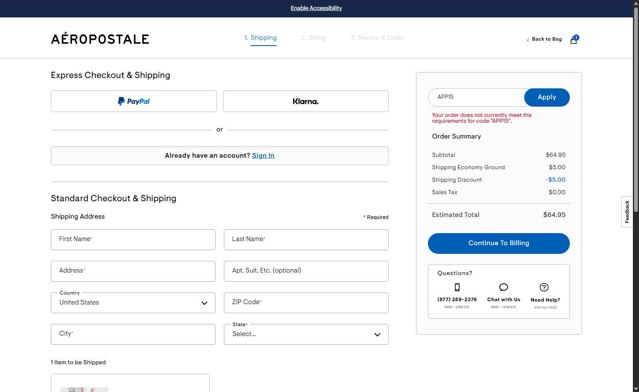Click 'Shipping Economy Ground' label
The width and height of the screenshot is (639, 392).
(x=468, y=167)
